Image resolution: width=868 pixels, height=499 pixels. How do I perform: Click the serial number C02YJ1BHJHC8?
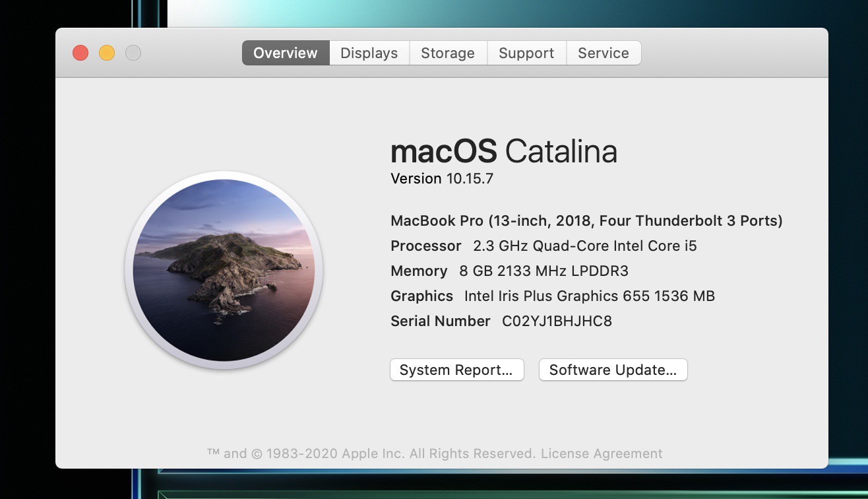557,321
